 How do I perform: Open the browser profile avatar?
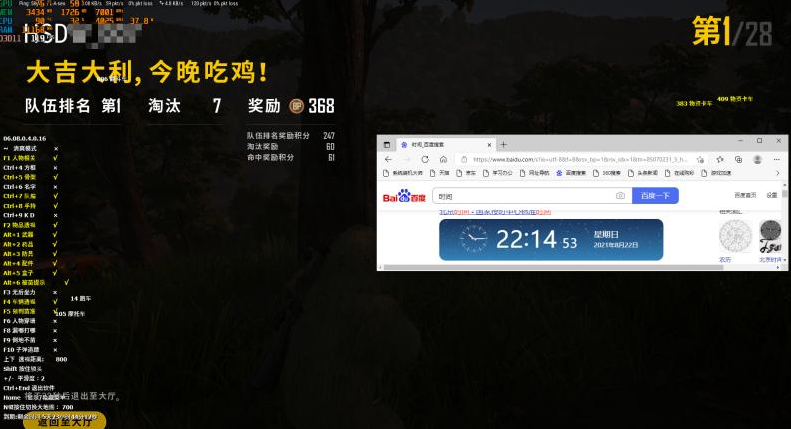point(757,159)
